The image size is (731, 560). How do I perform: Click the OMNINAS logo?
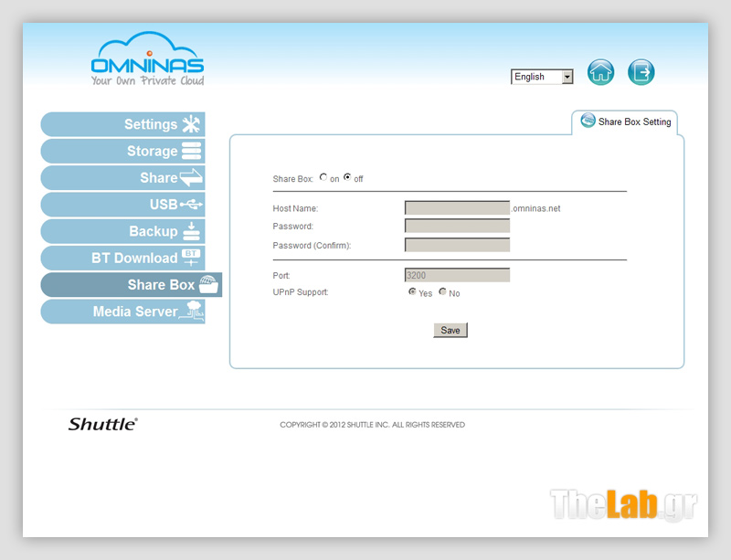pyautogui.click(x=147, y=60)
